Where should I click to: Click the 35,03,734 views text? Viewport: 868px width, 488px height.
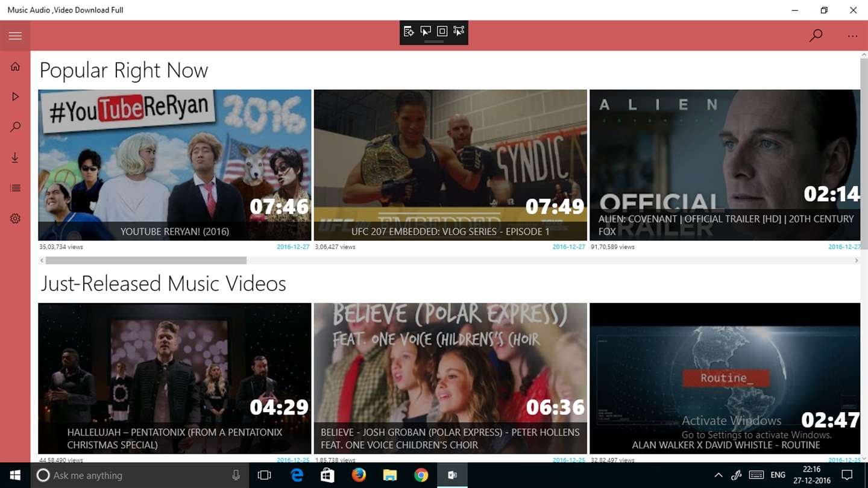(61, 247)
